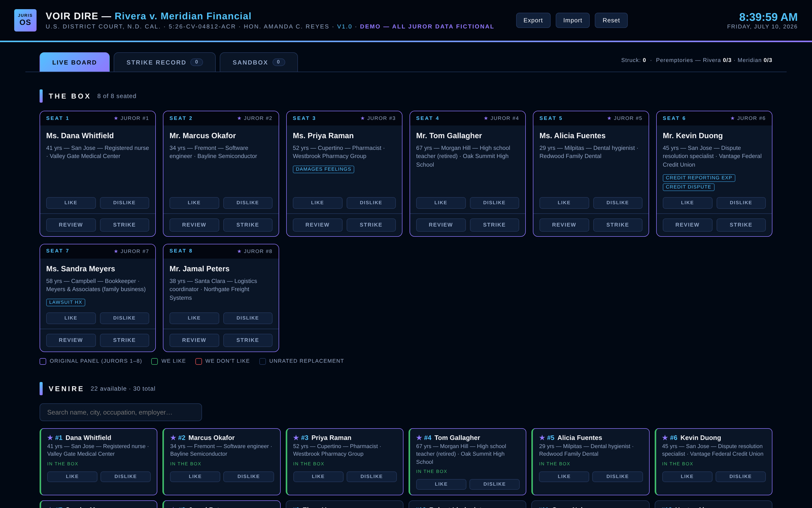Click the Credit Reporting Exp tag
The width and height of the screenshot is (812, 508).
click(699, 178)
